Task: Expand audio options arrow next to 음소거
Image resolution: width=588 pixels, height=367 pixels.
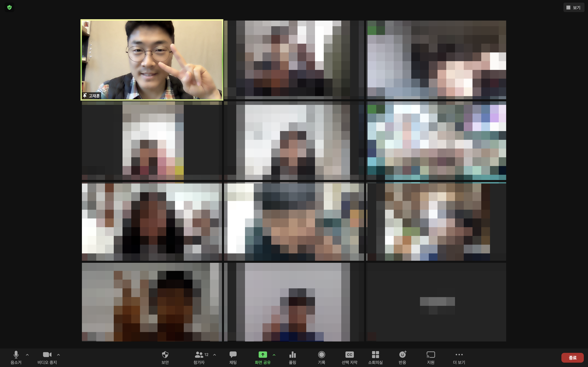Action: tap(27, 355)
